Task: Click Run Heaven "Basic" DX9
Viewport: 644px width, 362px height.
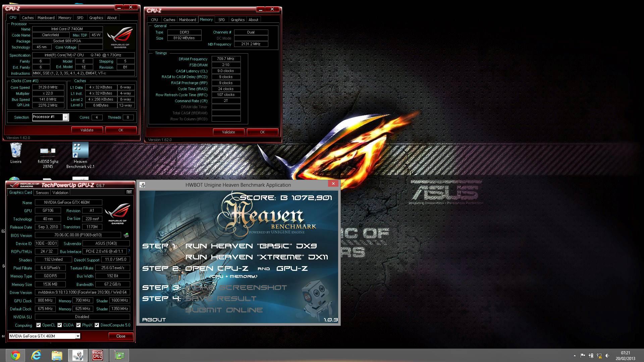Action: point(251,246)
